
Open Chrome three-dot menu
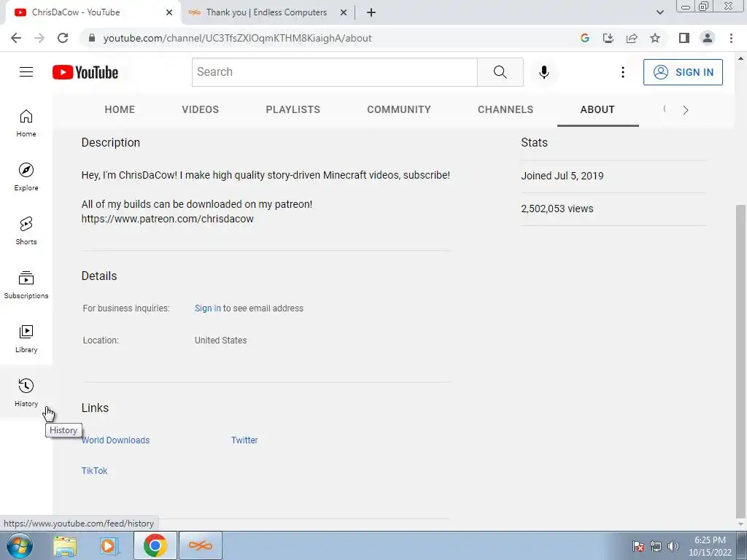pos(731,38)
